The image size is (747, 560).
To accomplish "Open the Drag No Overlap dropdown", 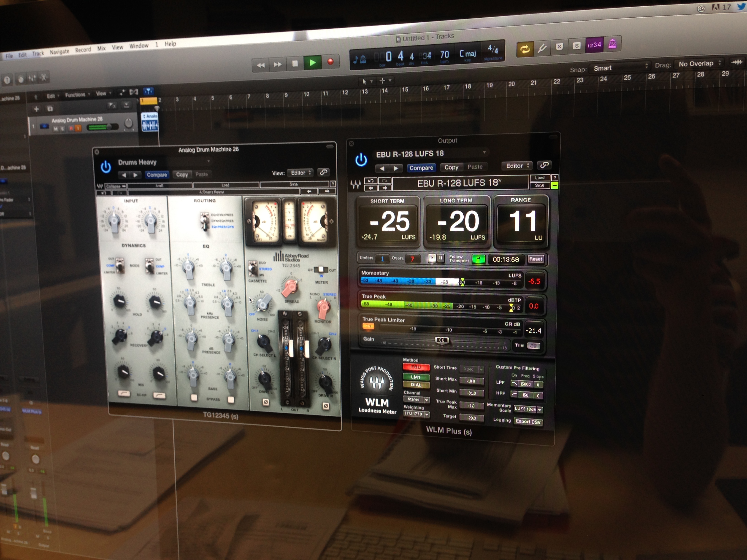I will click(699, 63).
